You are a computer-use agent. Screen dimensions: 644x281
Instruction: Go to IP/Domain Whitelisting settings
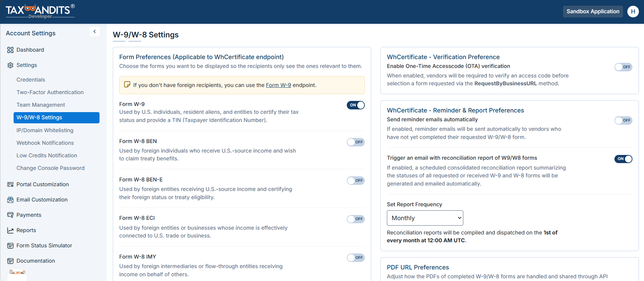tap(45, 130)
